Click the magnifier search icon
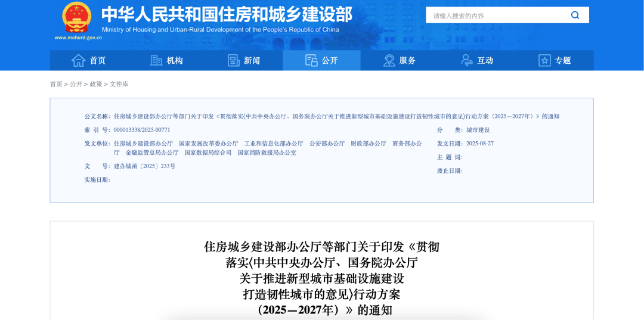644x320 pixels. (575, 15)
